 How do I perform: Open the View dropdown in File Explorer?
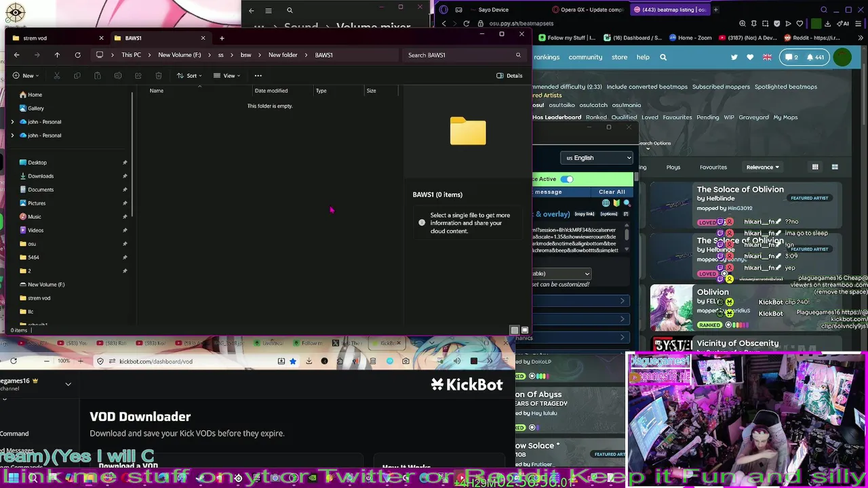point(226,75)
